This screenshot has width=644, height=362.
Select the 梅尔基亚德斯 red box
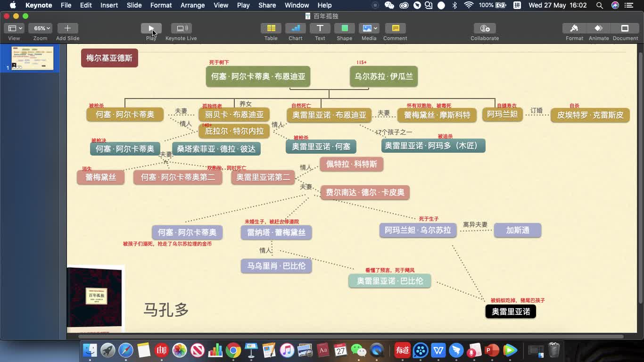pyautogui.click(x=109, y=58)
